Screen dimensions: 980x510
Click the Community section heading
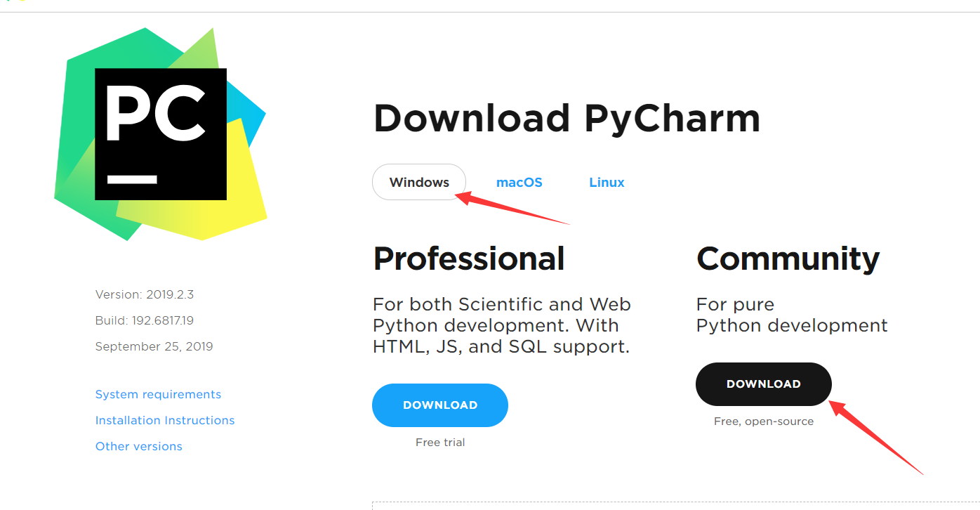788,259
